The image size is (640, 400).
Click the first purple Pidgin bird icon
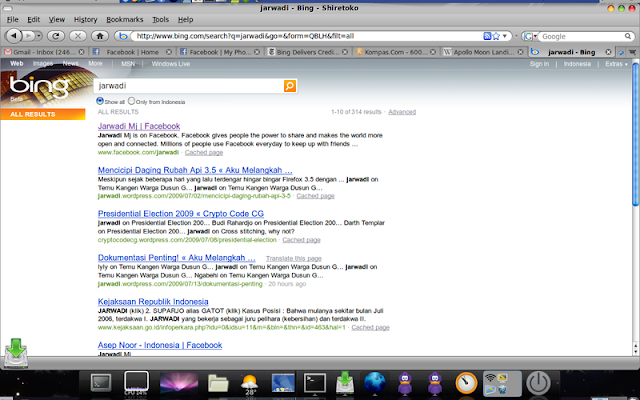pos(405,383)
